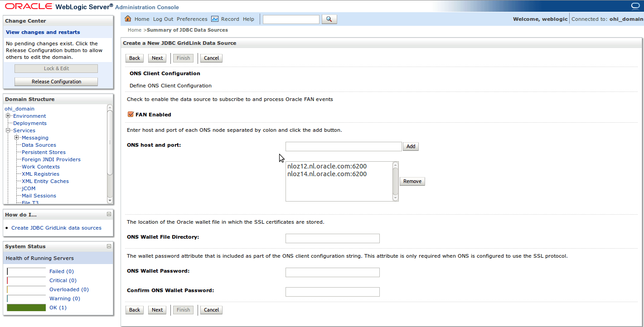Click the top Cancel button
Image resolution: width=644 pixels, height=327 pixels.
pos(211,58)
